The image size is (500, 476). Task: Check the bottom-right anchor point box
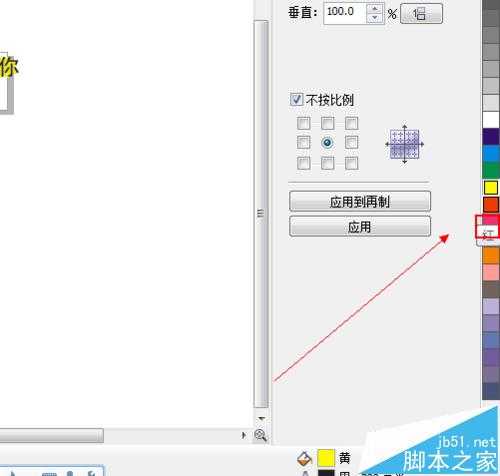[352, 163]
